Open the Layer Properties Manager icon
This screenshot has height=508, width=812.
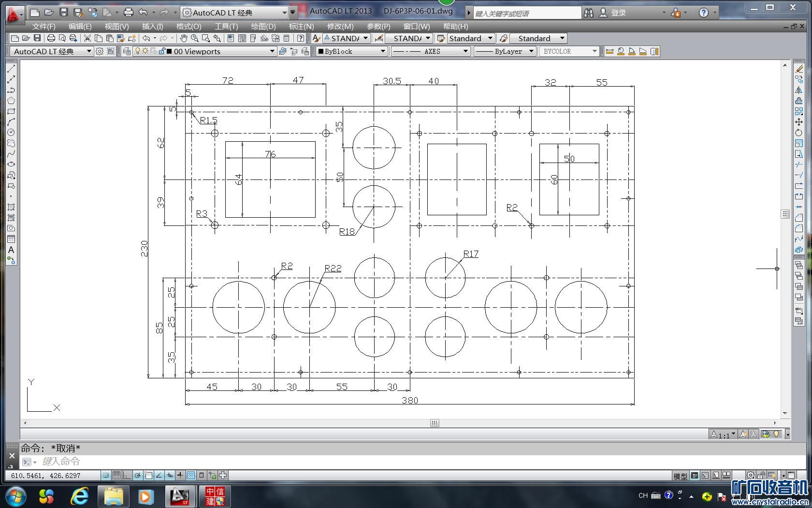[127, 51]
